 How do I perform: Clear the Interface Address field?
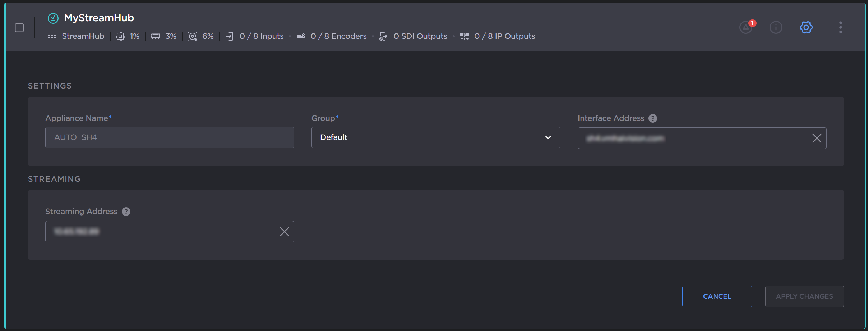coord(817,138)
